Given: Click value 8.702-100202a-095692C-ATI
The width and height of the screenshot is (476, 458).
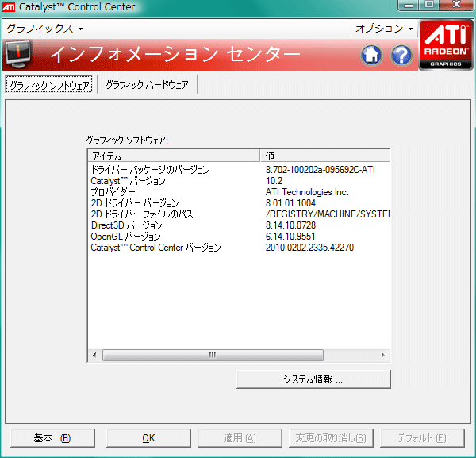Looking at the screenshot, I should click(321, 170).
